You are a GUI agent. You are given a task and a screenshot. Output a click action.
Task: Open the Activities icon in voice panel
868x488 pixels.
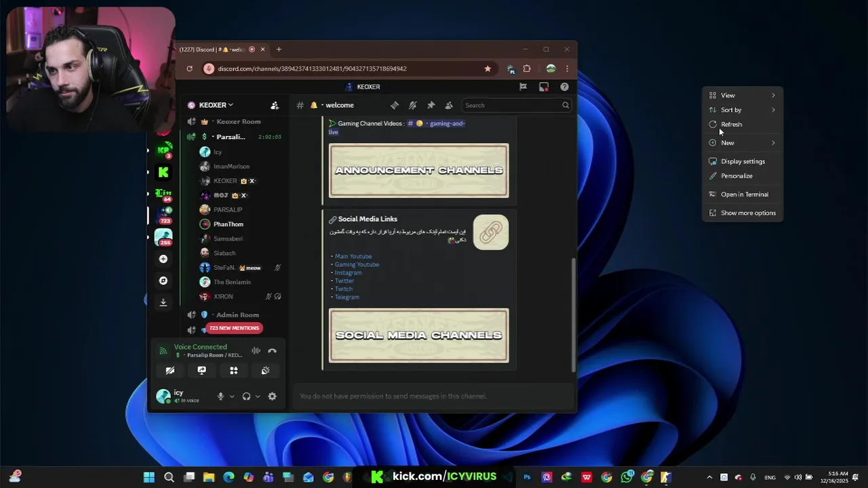pos(233,370)
